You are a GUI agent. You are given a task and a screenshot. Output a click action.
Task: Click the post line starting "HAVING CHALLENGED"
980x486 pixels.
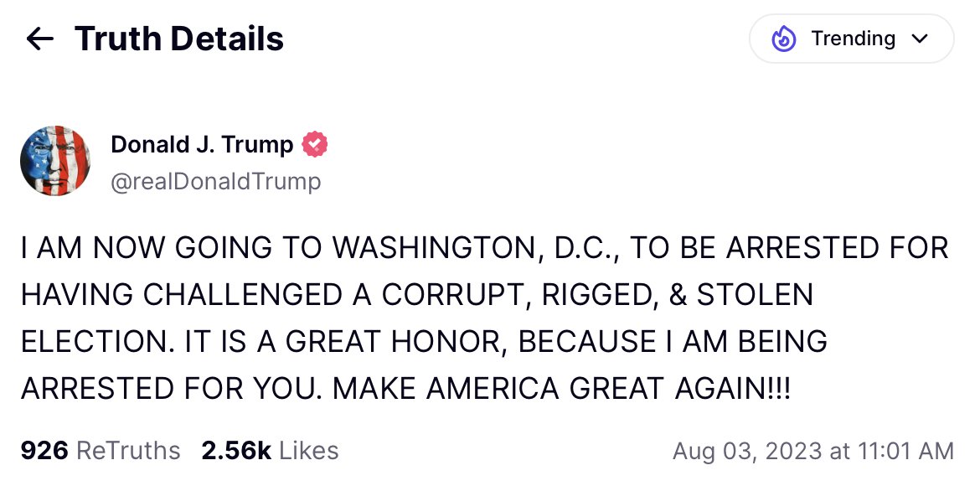pyautogui.click(x=416, y=295)
